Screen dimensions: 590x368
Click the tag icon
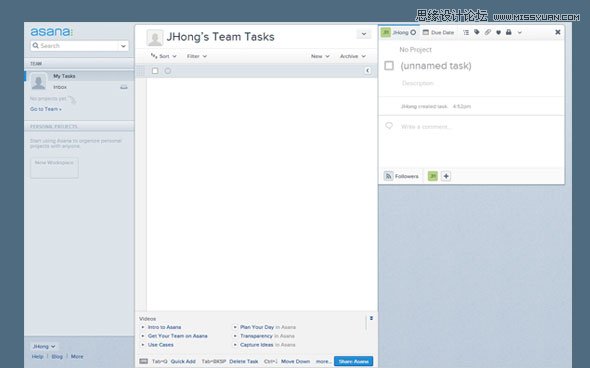pos(477,32)
